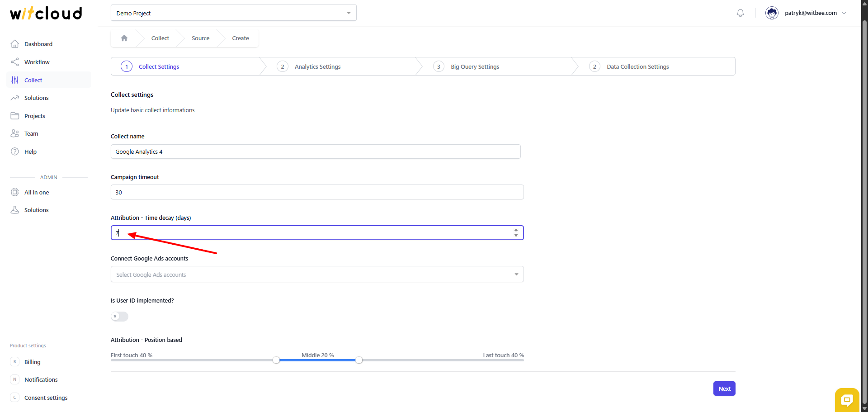The width and height of the screenshot is (868, 412).
Task: Switch to Analytics Settings step
Action: pos(317,67)
